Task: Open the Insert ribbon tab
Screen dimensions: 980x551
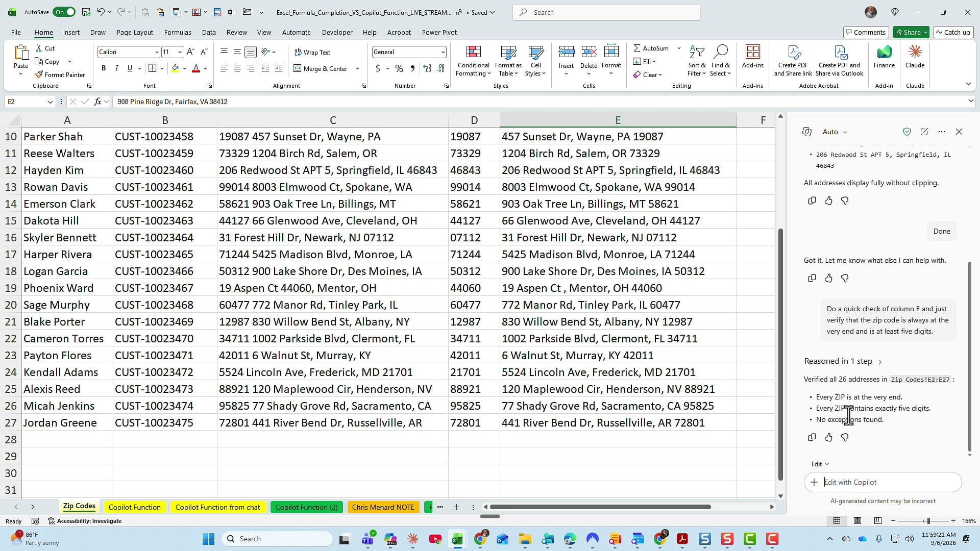Action: click(x=71, y=32)
